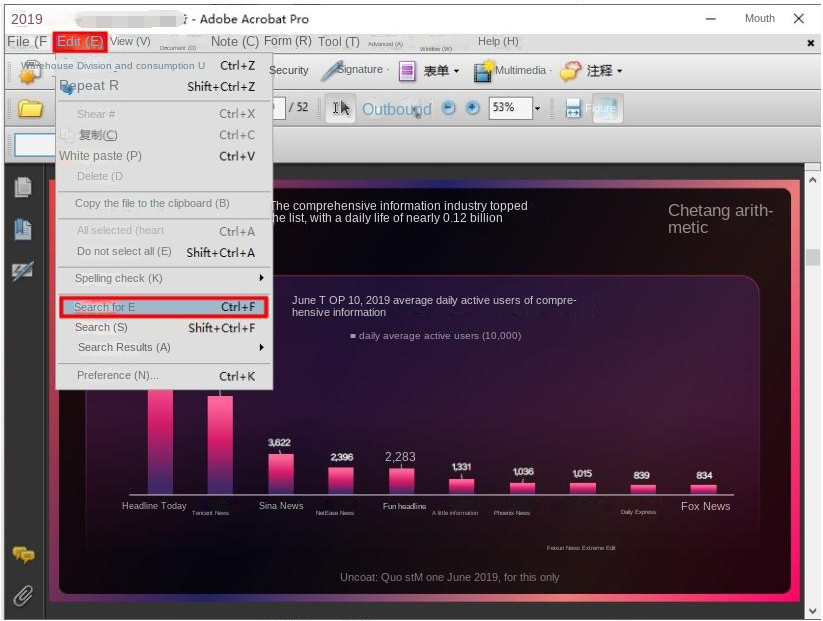Viewport: 823px width, 621px height.
Task: Click the zoom percentage field showing 53%
Action: click(508, 108)
